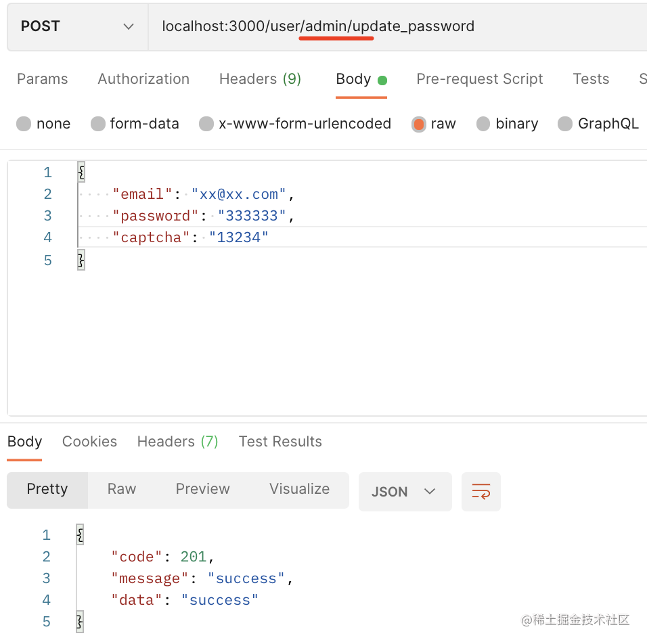The width and height of the screenshot is (647, 644).
Task: Switch response view to Preview
Action: [x=202, y=489]
